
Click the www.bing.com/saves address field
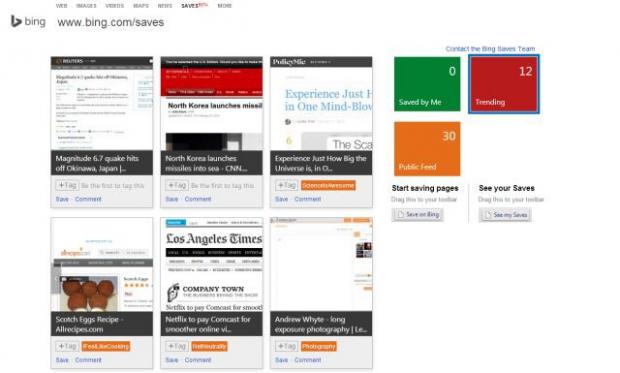[111, 22]
